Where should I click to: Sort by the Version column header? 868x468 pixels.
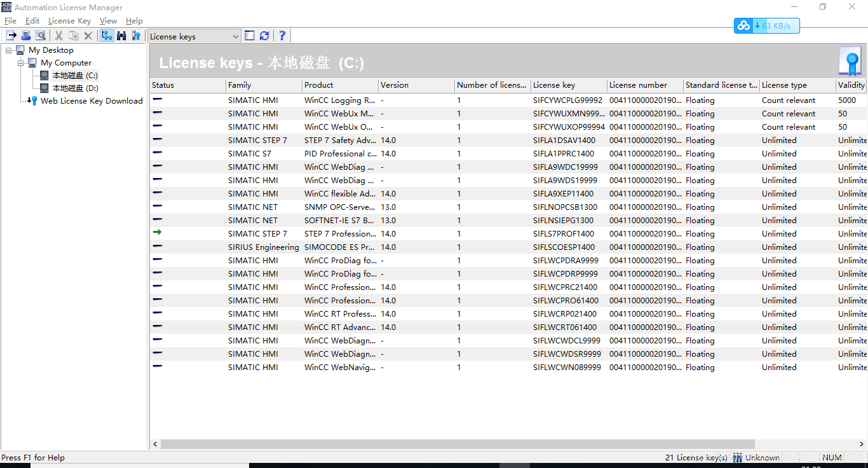pos(416,85)
